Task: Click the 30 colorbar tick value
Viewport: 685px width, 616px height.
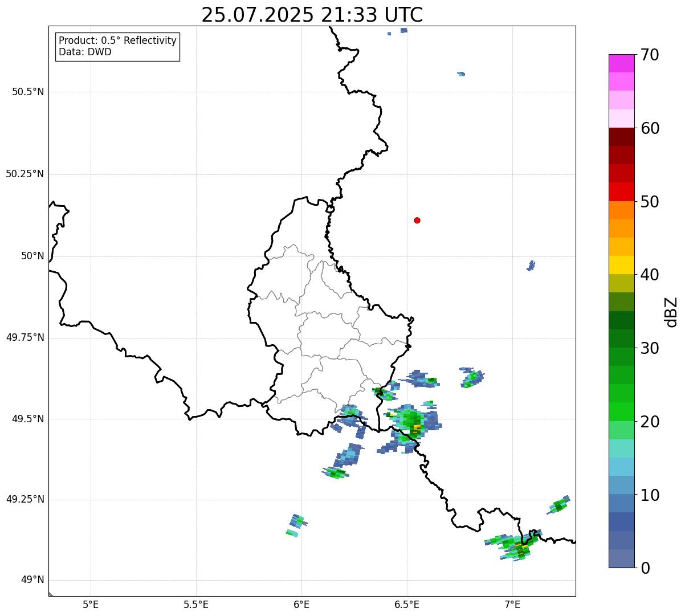Action: [x=650, y=348]
